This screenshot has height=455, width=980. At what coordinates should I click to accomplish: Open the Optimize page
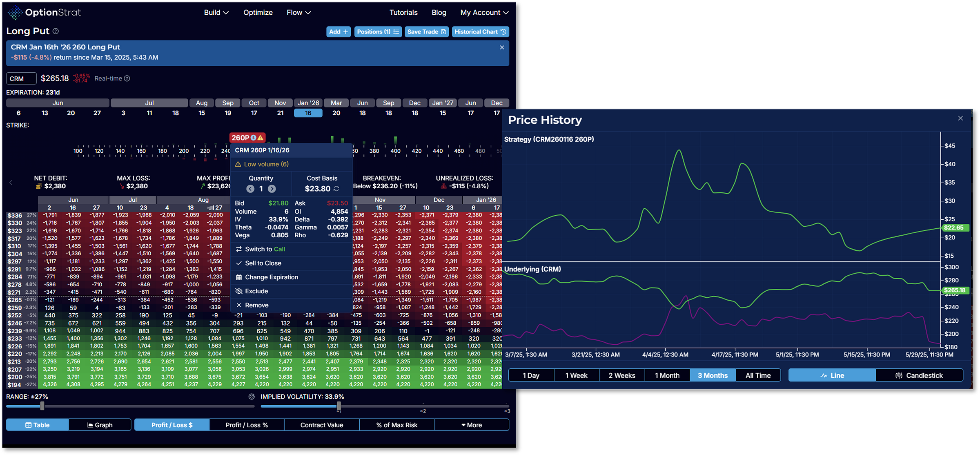pyautogui.click(x=258, y=13)
